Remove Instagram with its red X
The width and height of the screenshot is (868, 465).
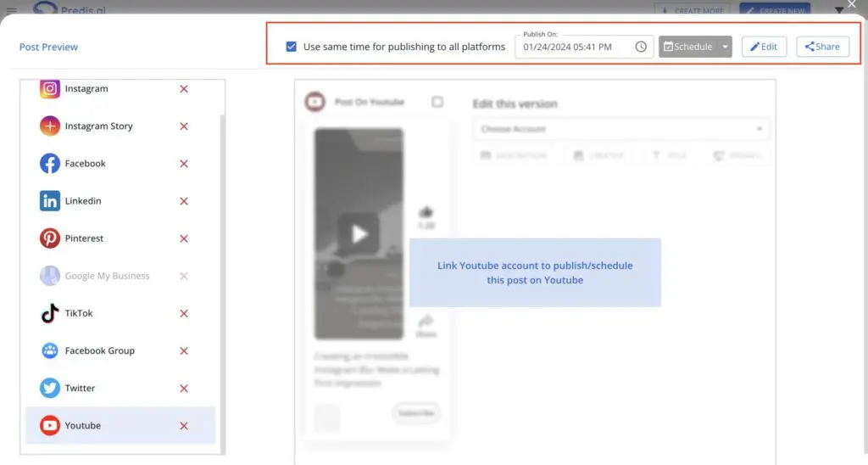(184, 89)
